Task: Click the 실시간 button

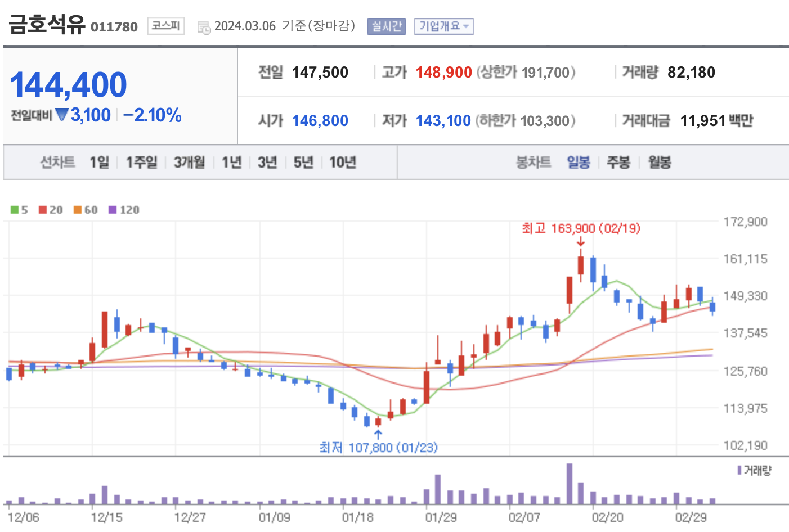Action: 386,26
